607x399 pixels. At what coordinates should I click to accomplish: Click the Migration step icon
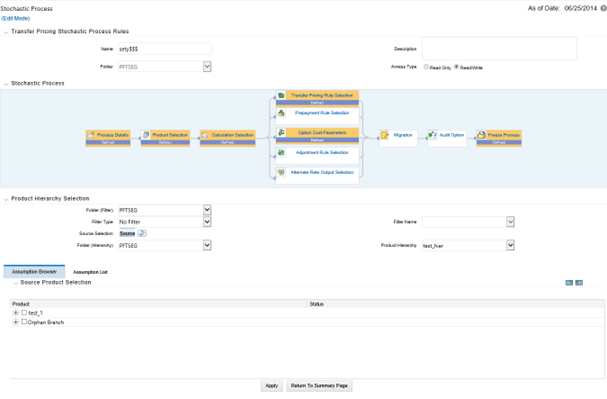point(384,135)
